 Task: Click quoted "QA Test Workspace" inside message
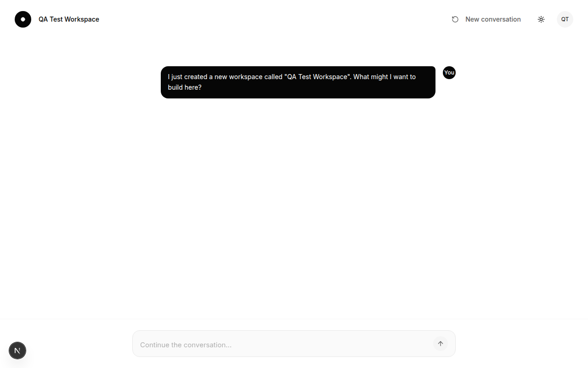pyautogui.click(x=317, y=77)
